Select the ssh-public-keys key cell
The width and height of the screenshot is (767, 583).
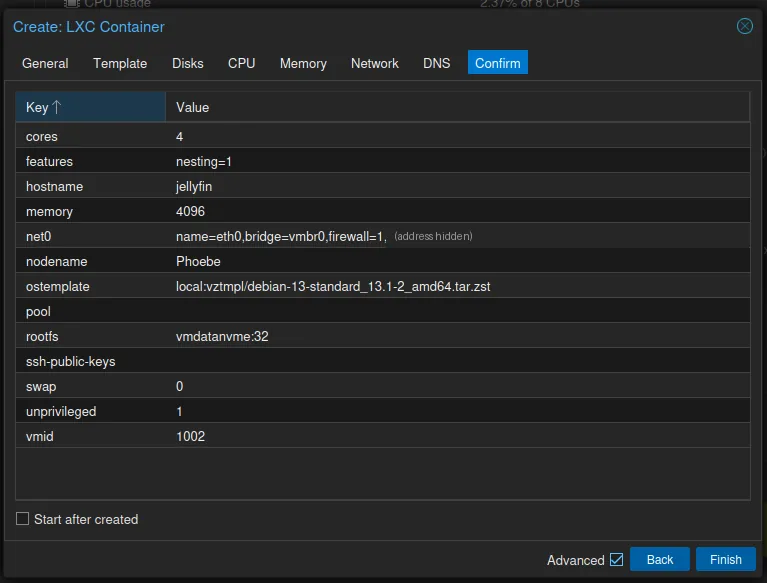[x=90, y=361]
